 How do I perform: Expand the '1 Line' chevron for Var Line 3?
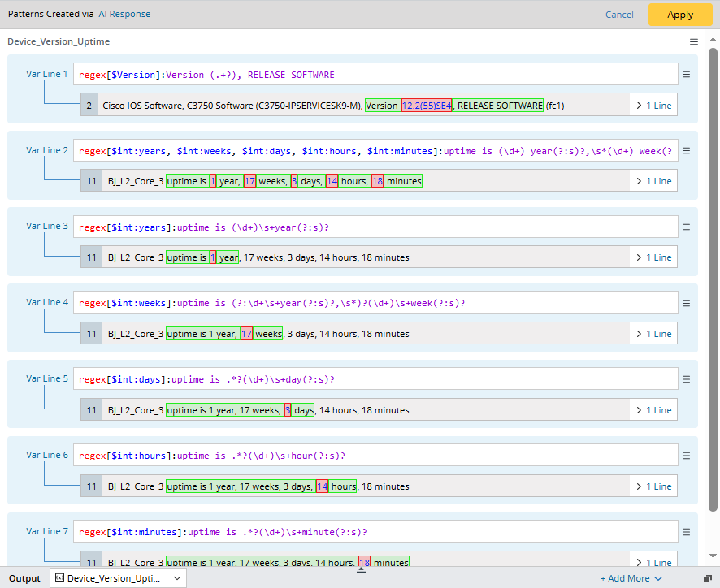[653, 257]
